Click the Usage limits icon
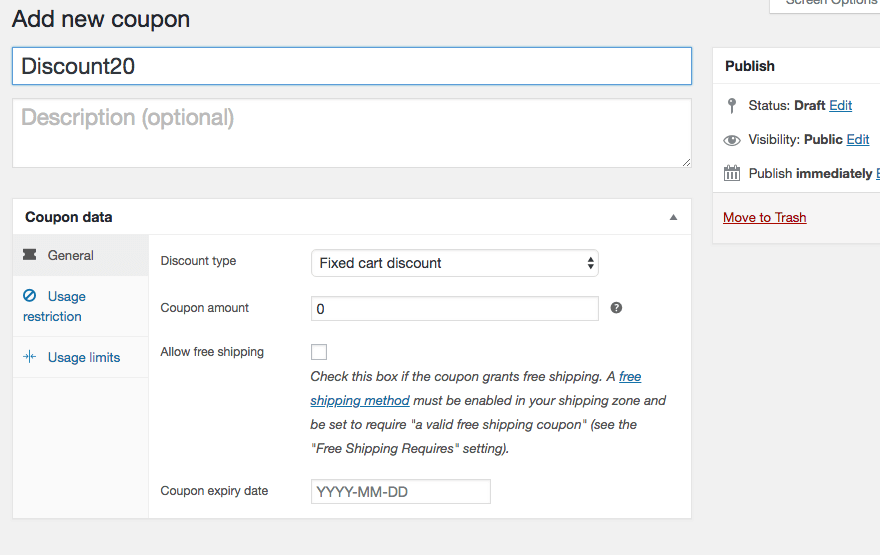 [x=30, y=357]
